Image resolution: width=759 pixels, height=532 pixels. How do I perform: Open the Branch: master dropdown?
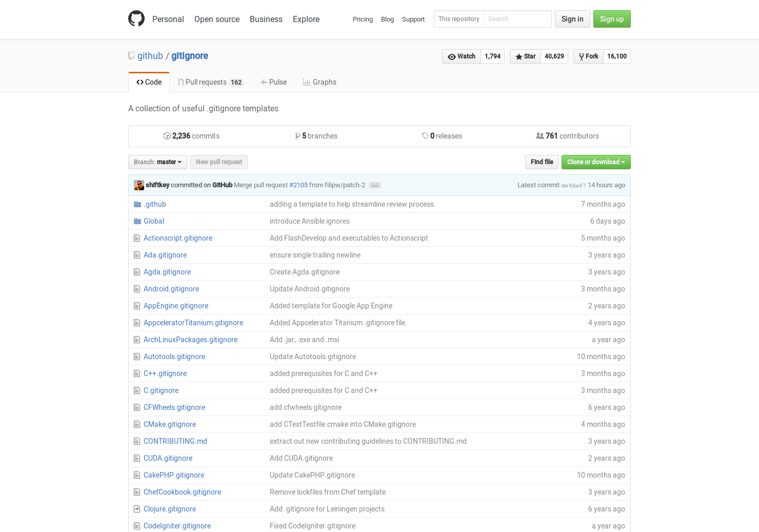(x=157, y=162)
